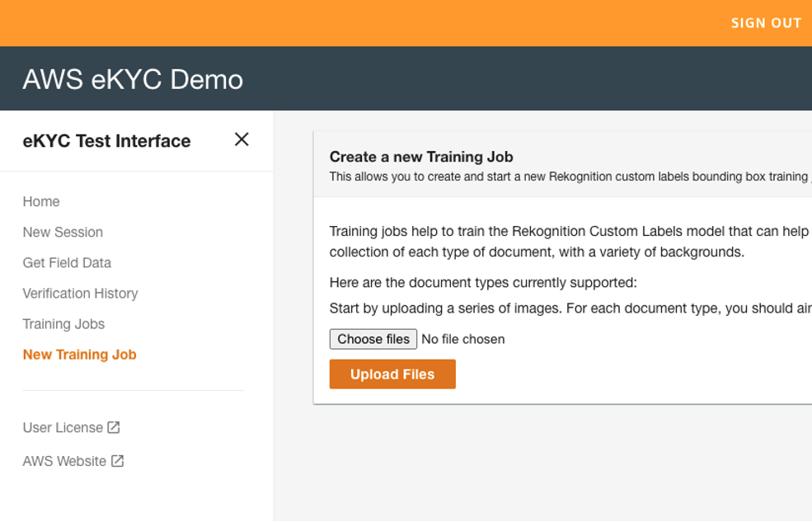Click the 'Start by uploading a series of images' line
The width and height of the screenshot is (812, 522).
coord(570,308)
